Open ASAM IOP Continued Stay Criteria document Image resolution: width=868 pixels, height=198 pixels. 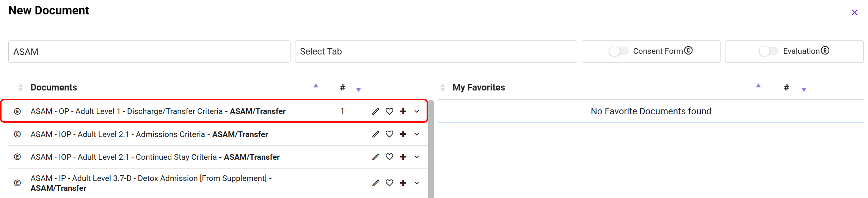(x=155, y=157)
